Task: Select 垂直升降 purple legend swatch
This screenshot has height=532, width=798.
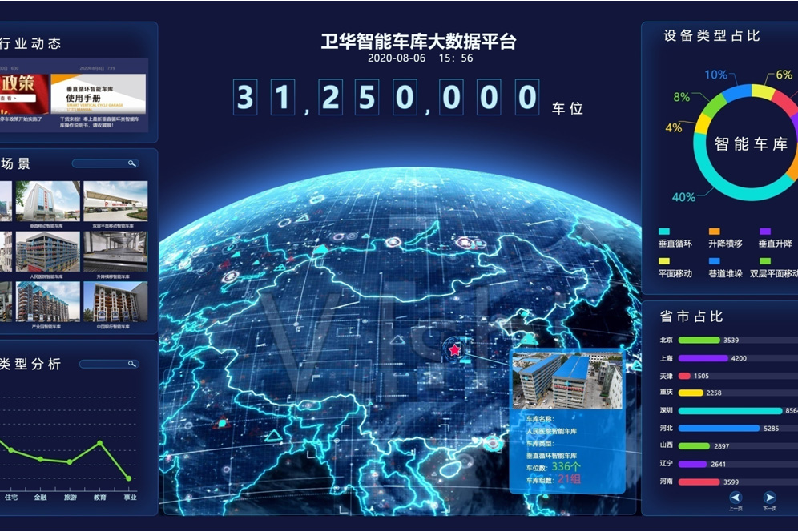Action: click(765, 231)
